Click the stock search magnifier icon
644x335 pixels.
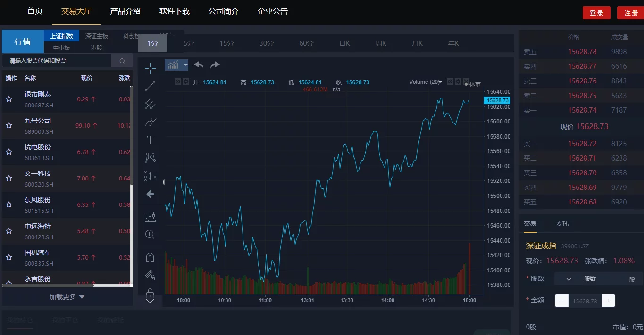tap(122, 61)
